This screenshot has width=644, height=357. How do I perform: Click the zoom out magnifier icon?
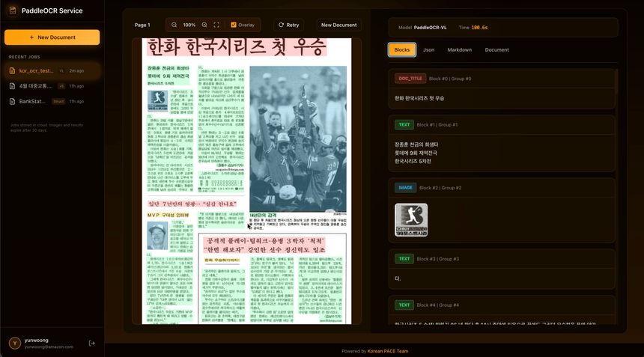click(174, 25)
